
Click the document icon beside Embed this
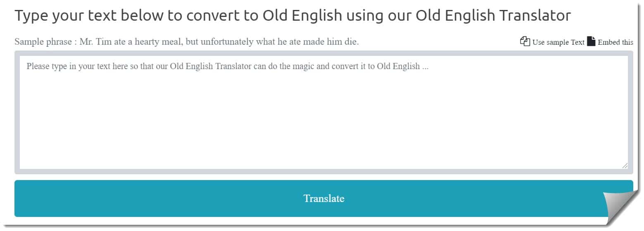591,41
